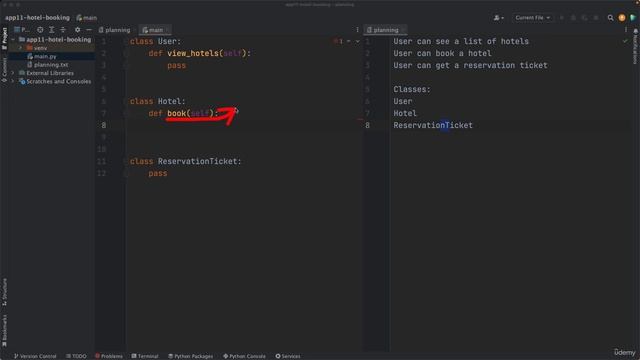Screen dimensions: 640x360
Task: Open Python Packages tool window
Action: coord(191,356)
